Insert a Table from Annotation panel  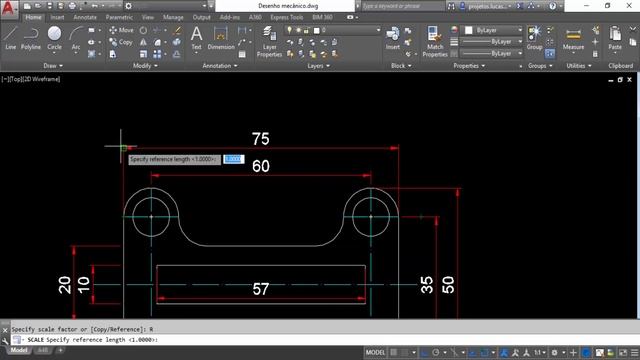242,54
